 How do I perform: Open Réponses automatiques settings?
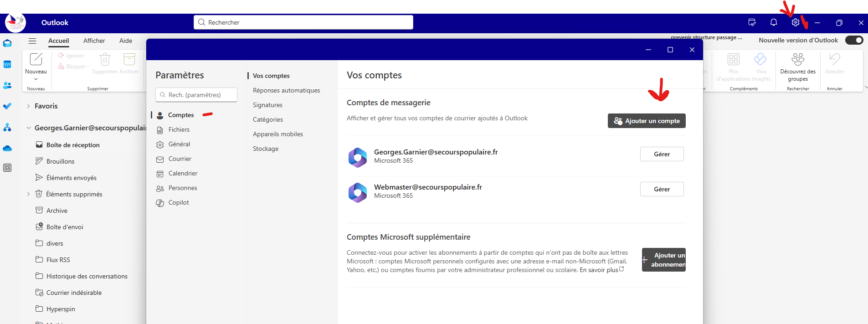click(x=287, y=90)
